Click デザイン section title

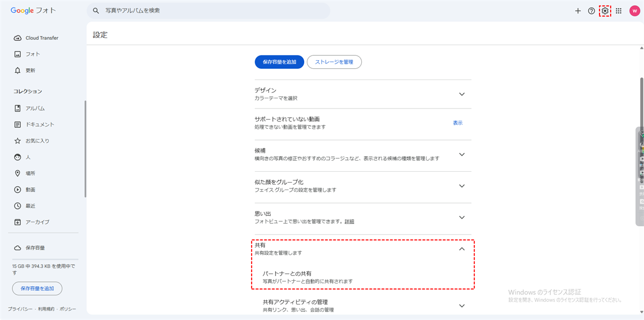click(x=265, y=91)
